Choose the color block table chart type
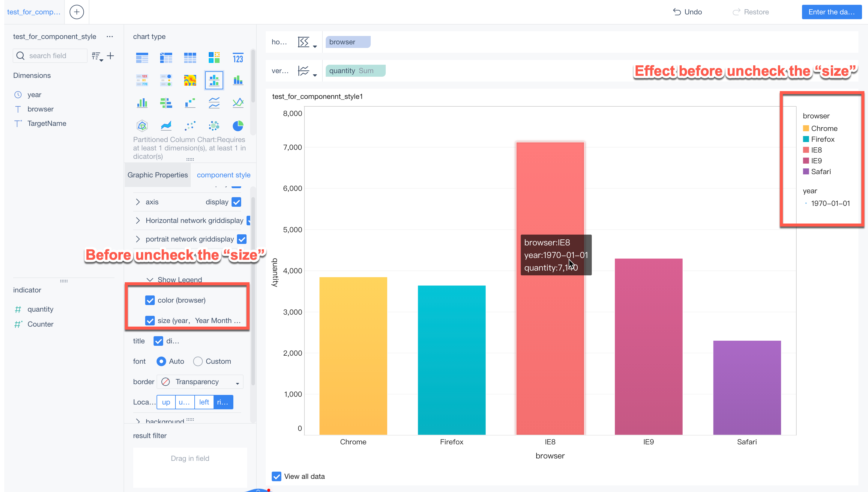The image size is (868, 492). tap(214, 58)
